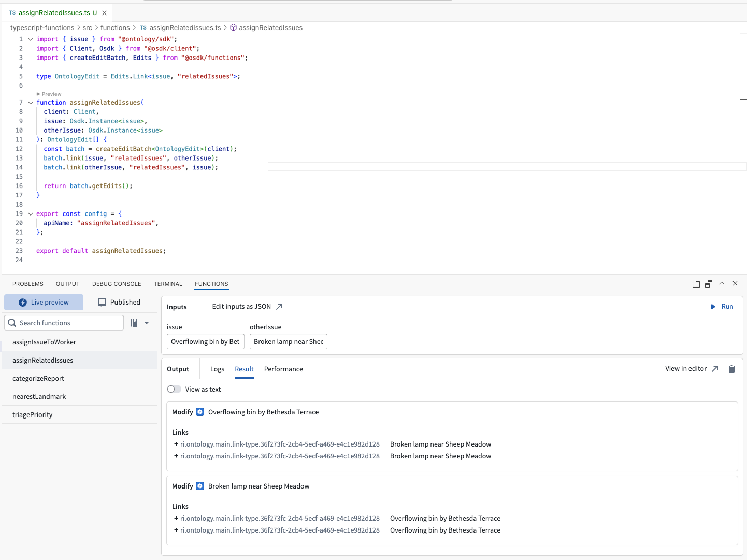The image size is (747, 560).
Task: Click the TypeScript file icon in breadcrumb
Action: click(143, 28)
